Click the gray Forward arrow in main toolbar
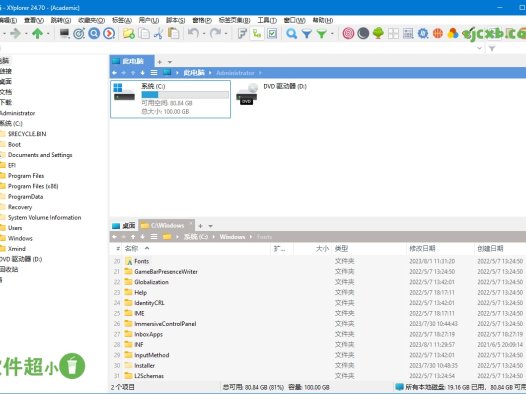The width and height of the screenshot is (526, 394). 15,33
